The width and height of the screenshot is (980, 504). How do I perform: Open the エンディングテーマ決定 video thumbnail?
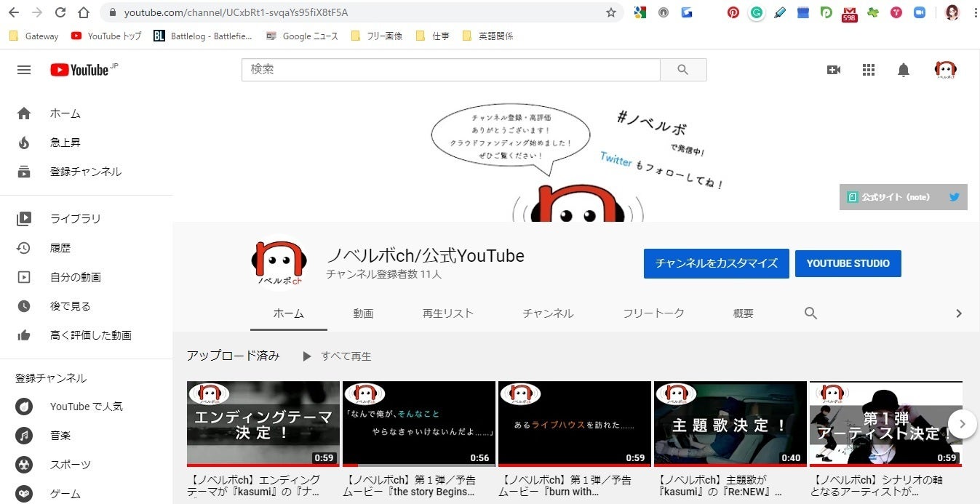pos(263,423)
